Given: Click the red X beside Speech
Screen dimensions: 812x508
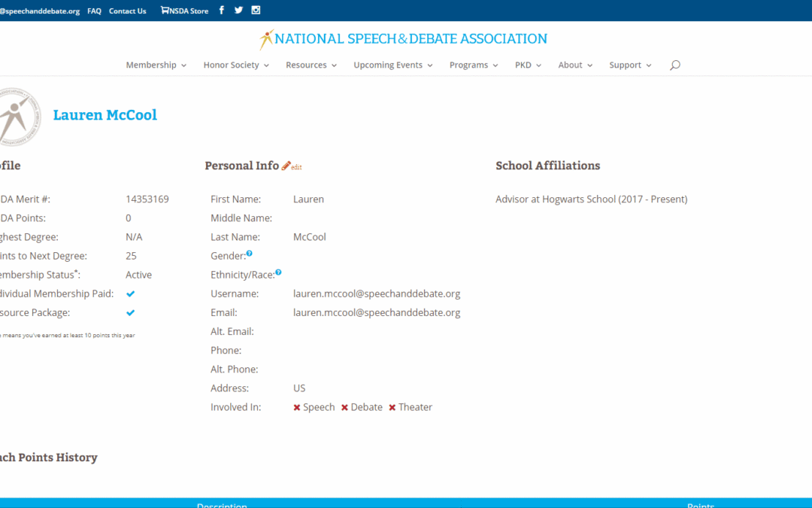Looking at the screenshot, I should coord(297,408).
